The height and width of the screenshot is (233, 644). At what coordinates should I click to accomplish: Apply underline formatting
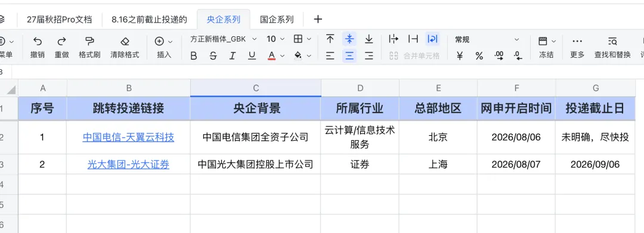252,56
